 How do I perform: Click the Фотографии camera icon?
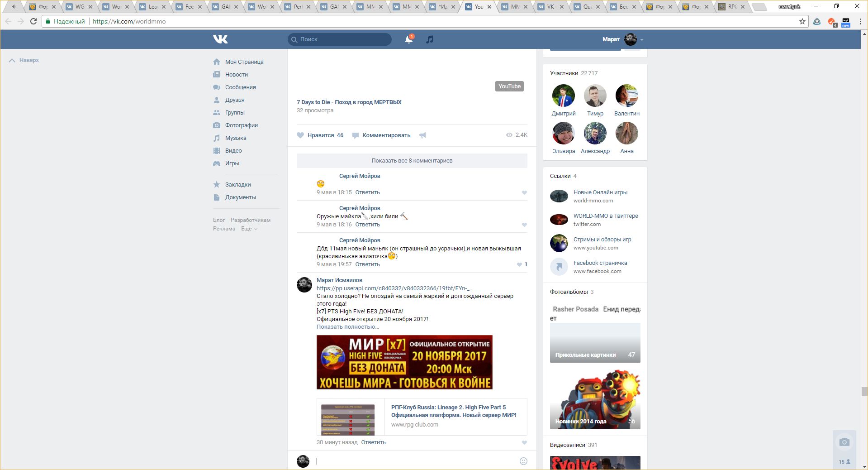[217, 125]
